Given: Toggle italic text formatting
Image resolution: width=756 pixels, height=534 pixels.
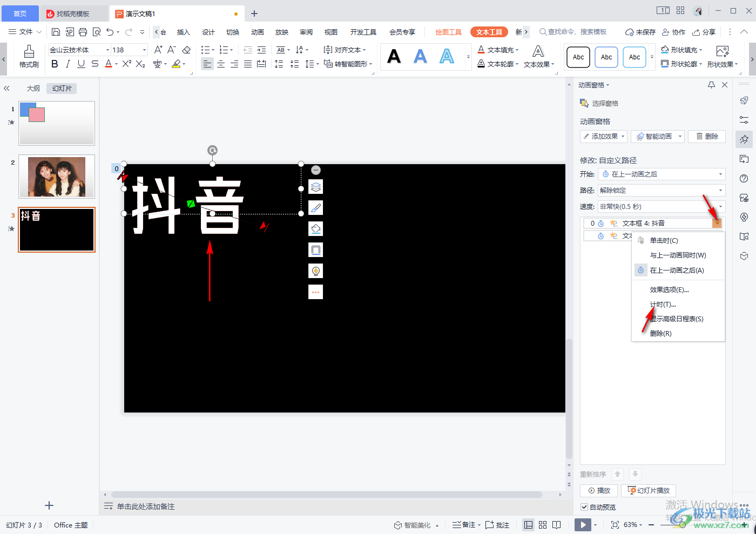Looking at the screenshot, I should click(67, 64).
